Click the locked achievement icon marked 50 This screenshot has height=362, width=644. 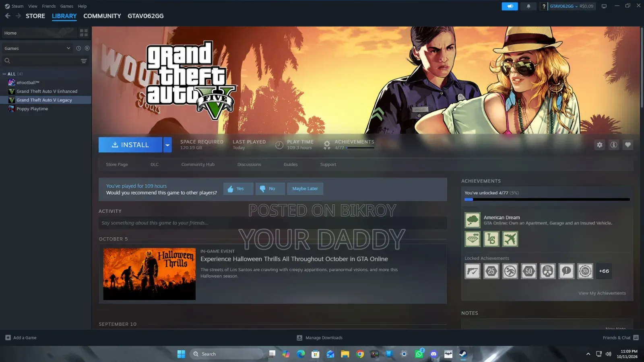click(x=529, y=271)
